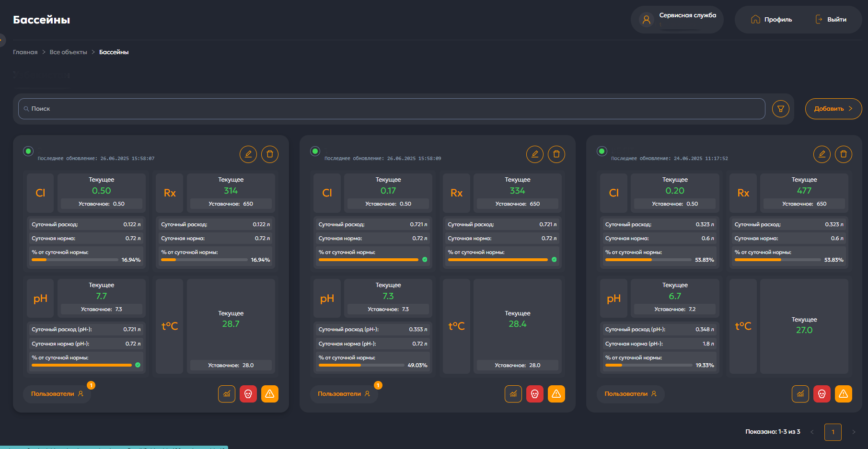Go to next page arrow
868x449 pixels.
pyautogui.click(x=854, y=432)
